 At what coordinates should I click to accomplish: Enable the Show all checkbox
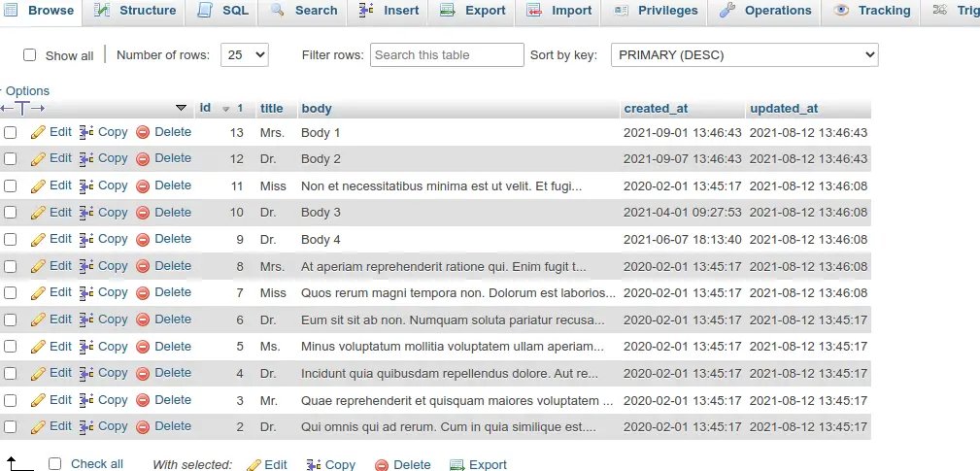pos(29,55)
